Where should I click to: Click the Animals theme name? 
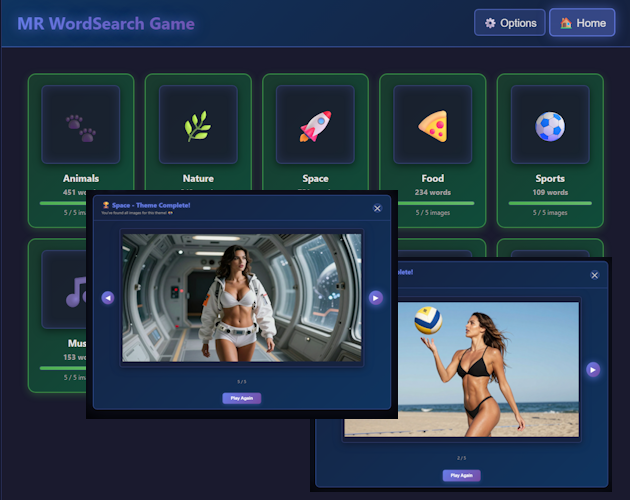81,178
